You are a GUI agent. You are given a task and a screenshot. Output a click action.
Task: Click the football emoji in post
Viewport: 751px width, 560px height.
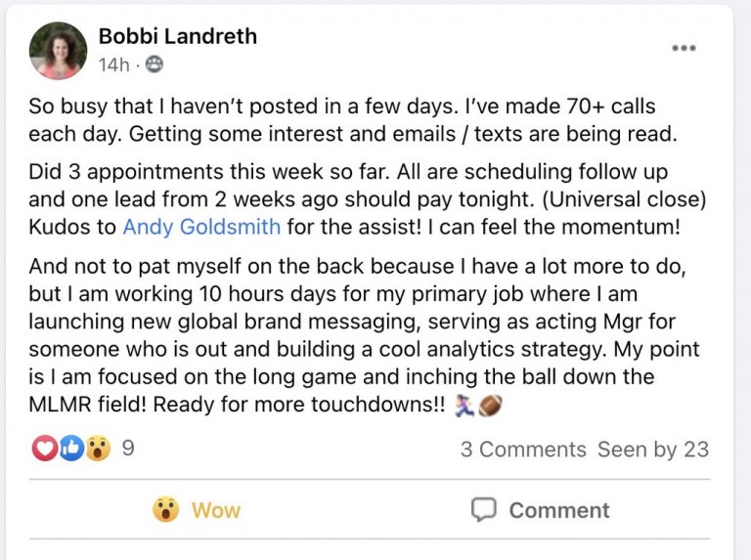[x=490, y=406]
